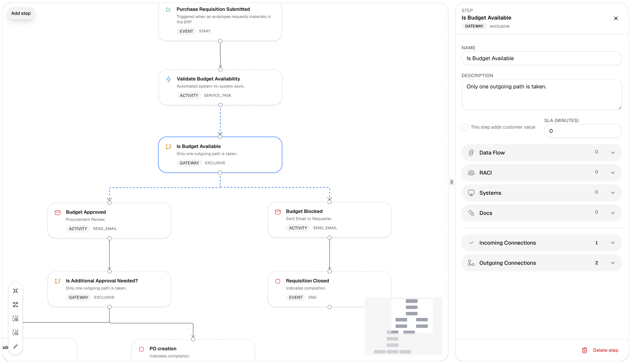This screenshot has width=632, height=364.
Task: Click the Delete step link
Action: 605,350
